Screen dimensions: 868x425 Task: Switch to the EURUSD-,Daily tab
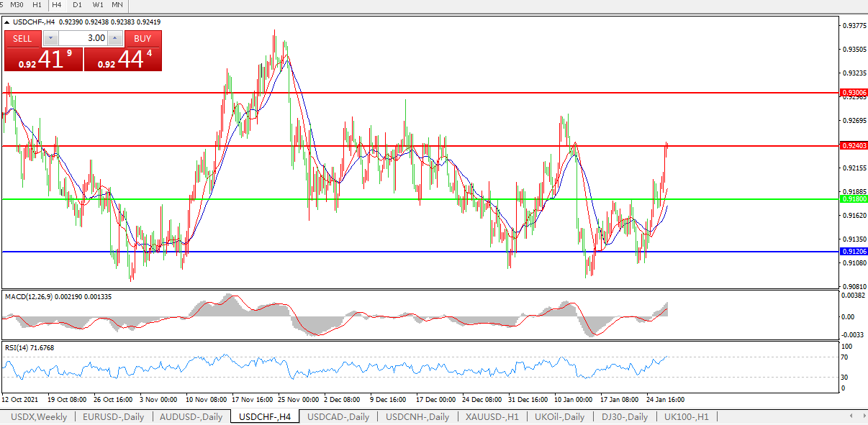113,417
